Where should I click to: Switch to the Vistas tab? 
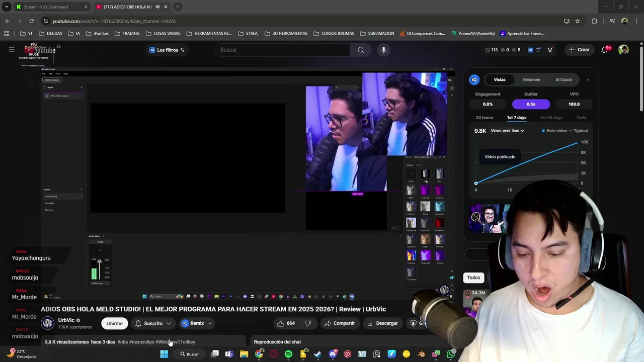[500, 79]
